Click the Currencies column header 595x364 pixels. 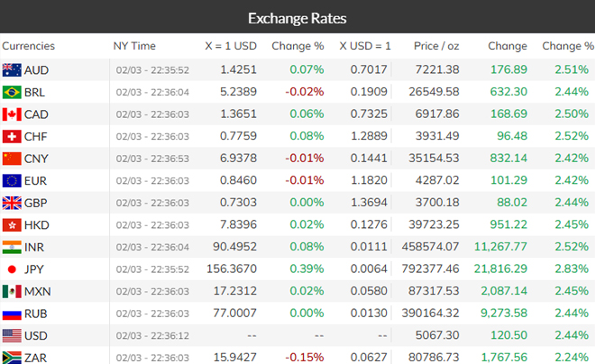(28, 46)
